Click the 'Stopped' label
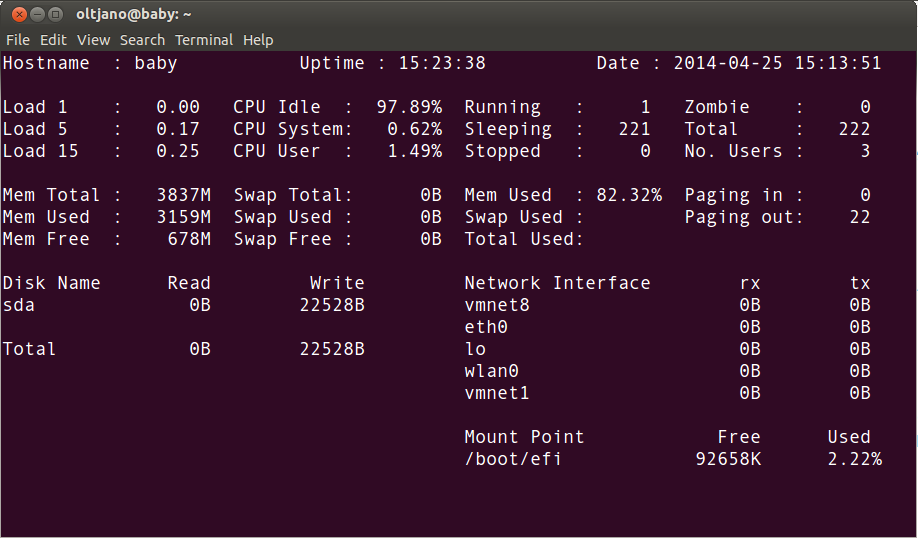918x539 pixels. [x=502, y=152]
